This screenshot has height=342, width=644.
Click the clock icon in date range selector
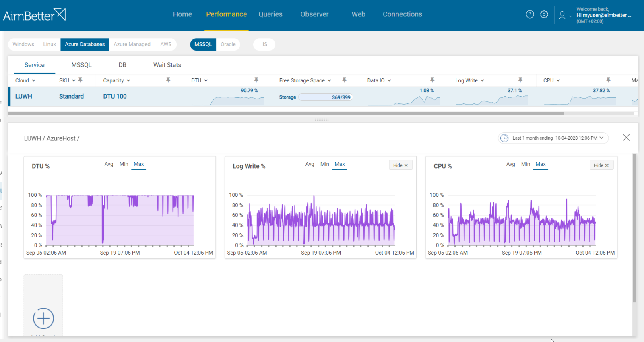[504, 138]
